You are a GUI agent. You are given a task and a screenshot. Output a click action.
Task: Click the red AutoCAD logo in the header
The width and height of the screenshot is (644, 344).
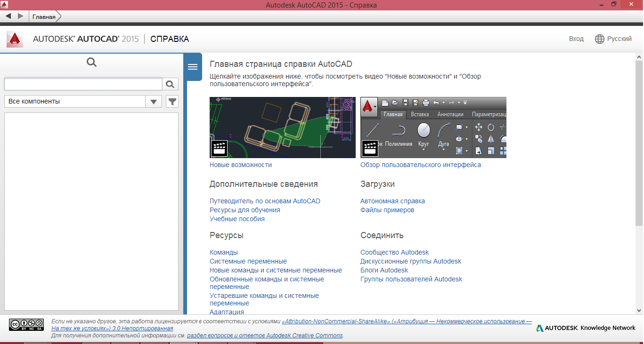click(x=15, y=39)
